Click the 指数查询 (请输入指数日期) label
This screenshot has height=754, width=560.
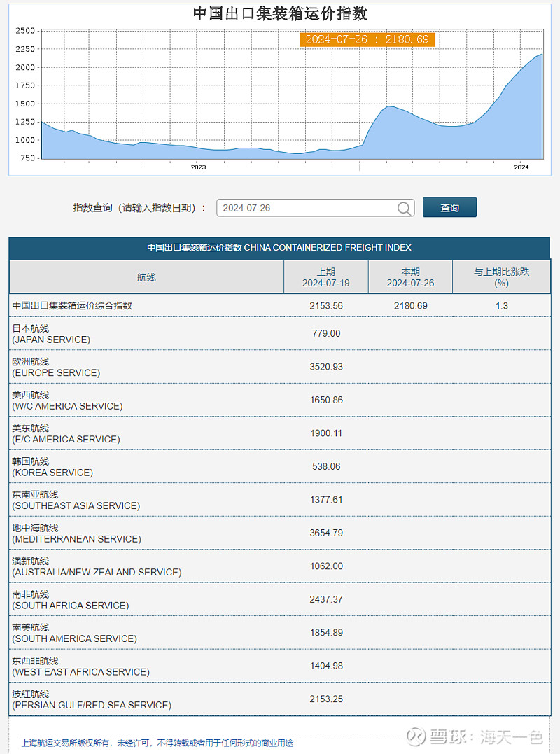click(x=139, y=208)
